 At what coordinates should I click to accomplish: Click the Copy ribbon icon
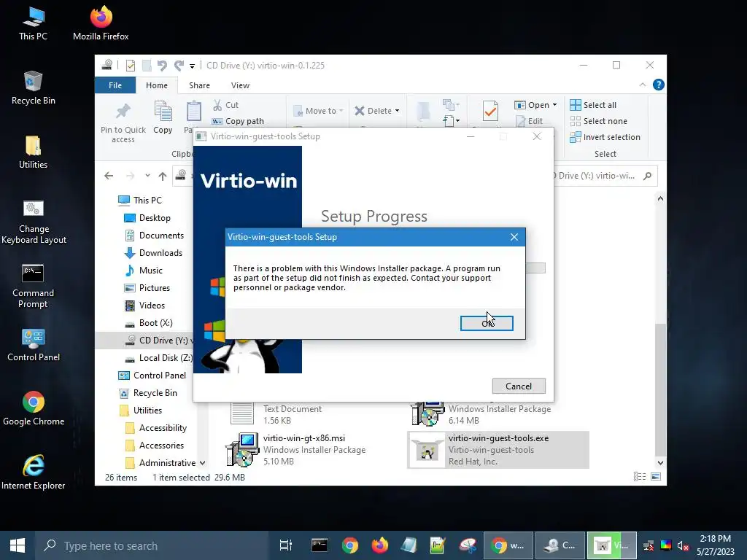pos(163,112)
